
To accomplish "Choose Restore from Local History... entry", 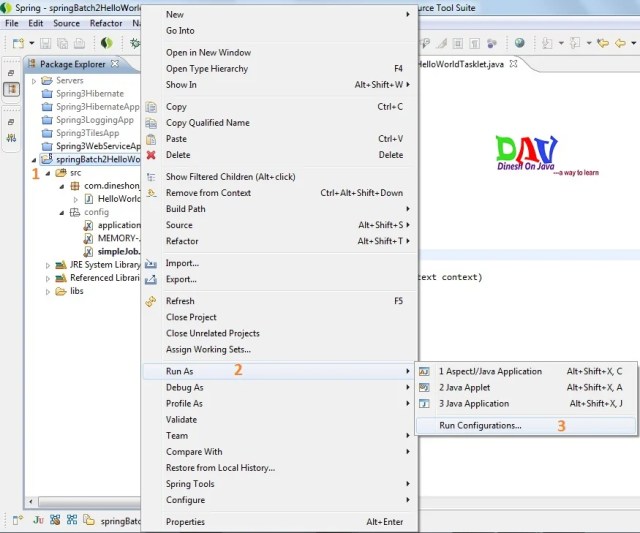I will [279, 468].
